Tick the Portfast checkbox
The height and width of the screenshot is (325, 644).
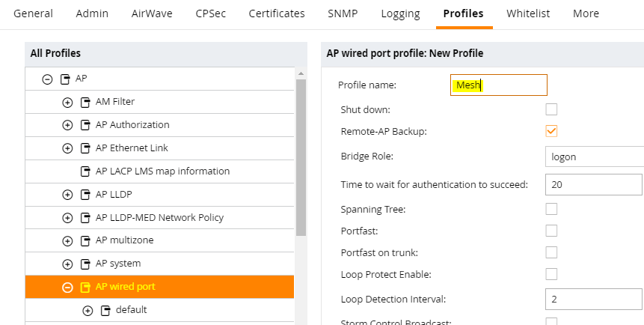(x=551, y=231)
